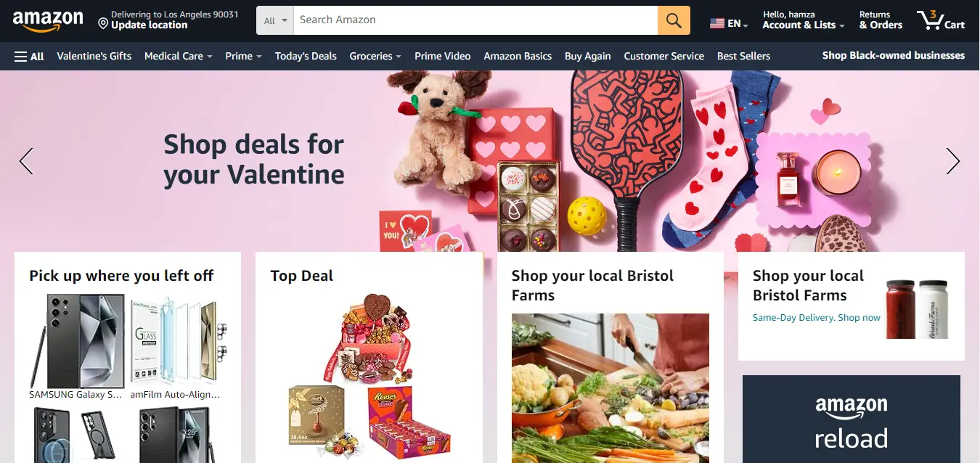Expand the Groceries dropdown
Viewport: 980px width, 463px height.
point(375,56)
